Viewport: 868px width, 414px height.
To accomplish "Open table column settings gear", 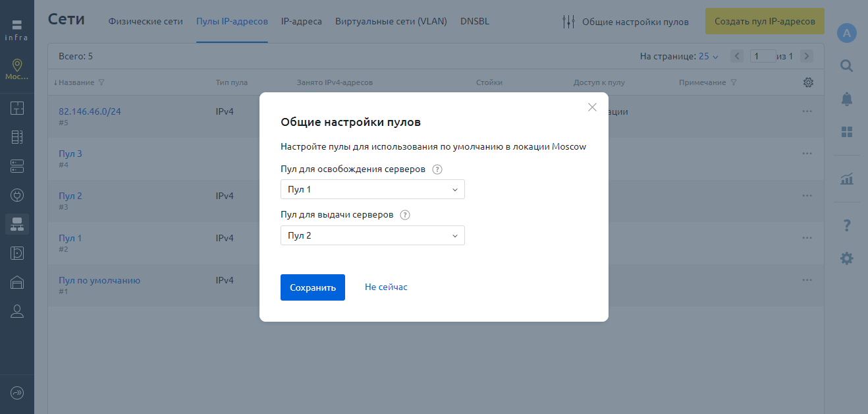I will (808, 82).
